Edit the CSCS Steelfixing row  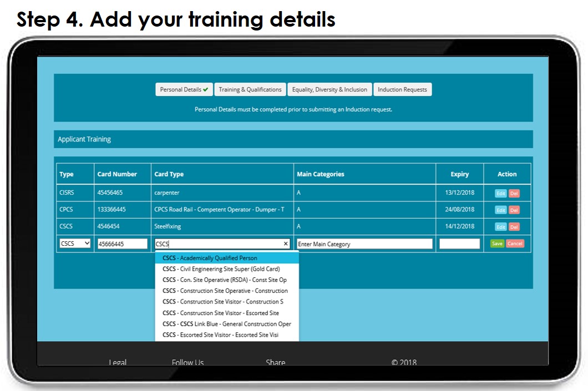point(500,227)
